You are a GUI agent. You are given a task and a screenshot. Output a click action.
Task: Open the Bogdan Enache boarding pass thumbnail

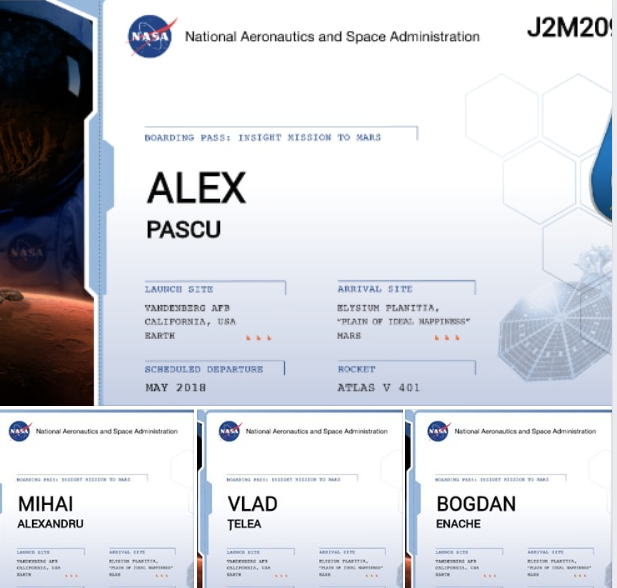click(x=508, y=499)
